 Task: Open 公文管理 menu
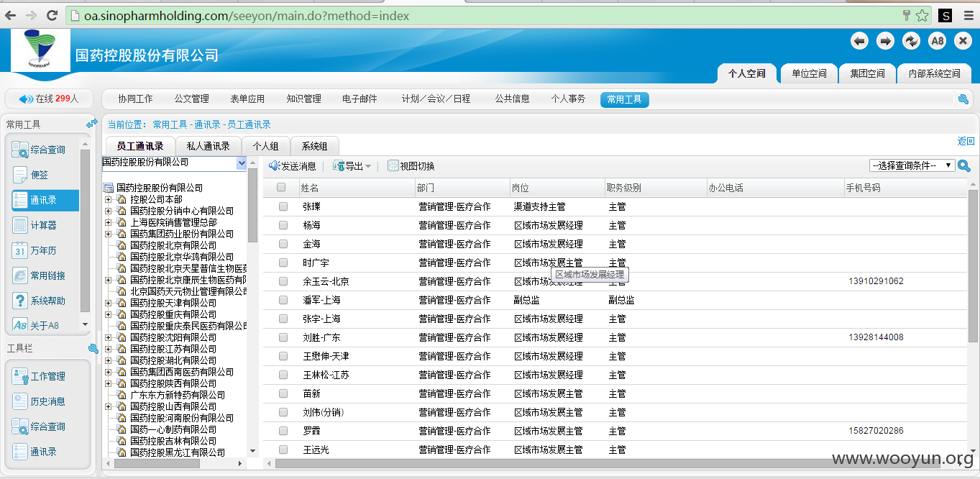[191, 99]
